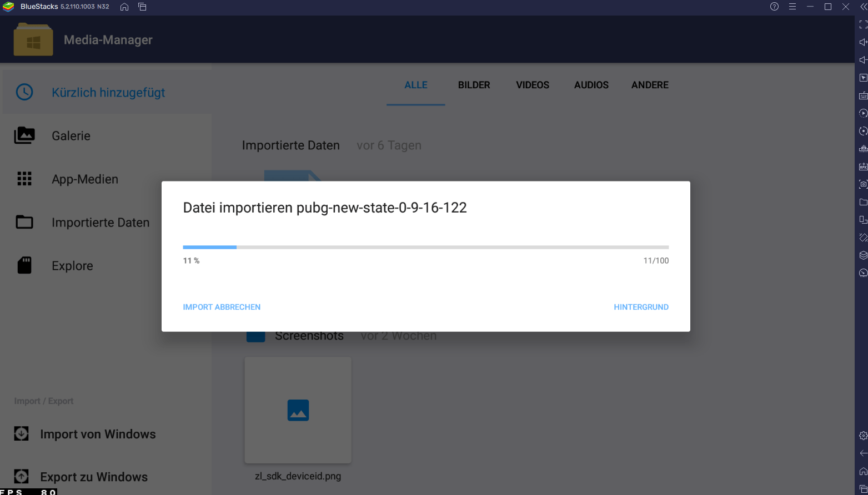
Task: Click the "BlueStacks 5.2.110.1003 N32" title text
Action: [65, 7]
